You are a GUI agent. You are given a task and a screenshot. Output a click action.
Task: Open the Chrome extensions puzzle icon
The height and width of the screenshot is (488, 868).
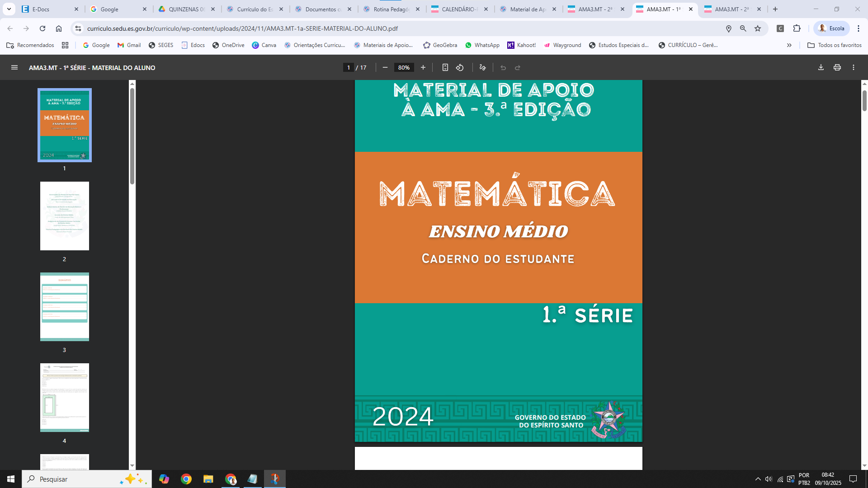click(797, 28)
